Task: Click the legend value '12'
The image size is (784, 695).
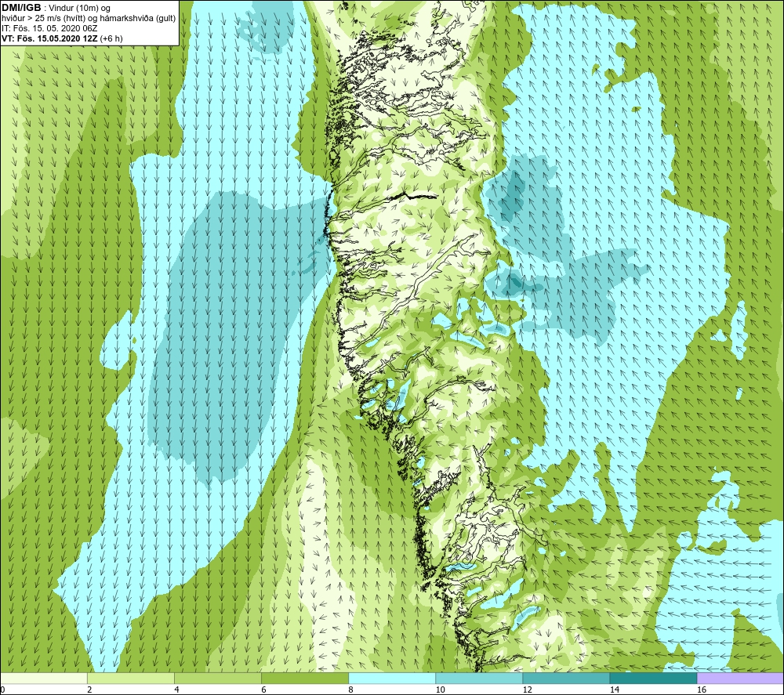Action: click(x=527, y=690)
